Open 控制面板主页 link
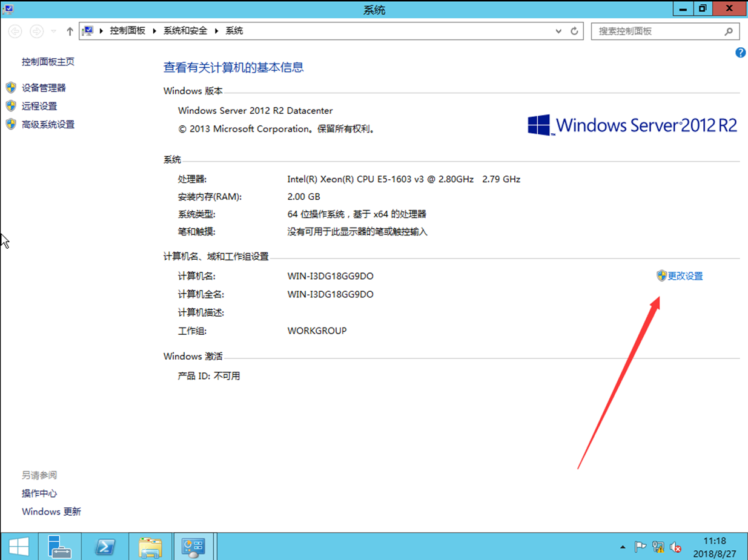Viewport: 748px width, 560px height. coord(48,62)
